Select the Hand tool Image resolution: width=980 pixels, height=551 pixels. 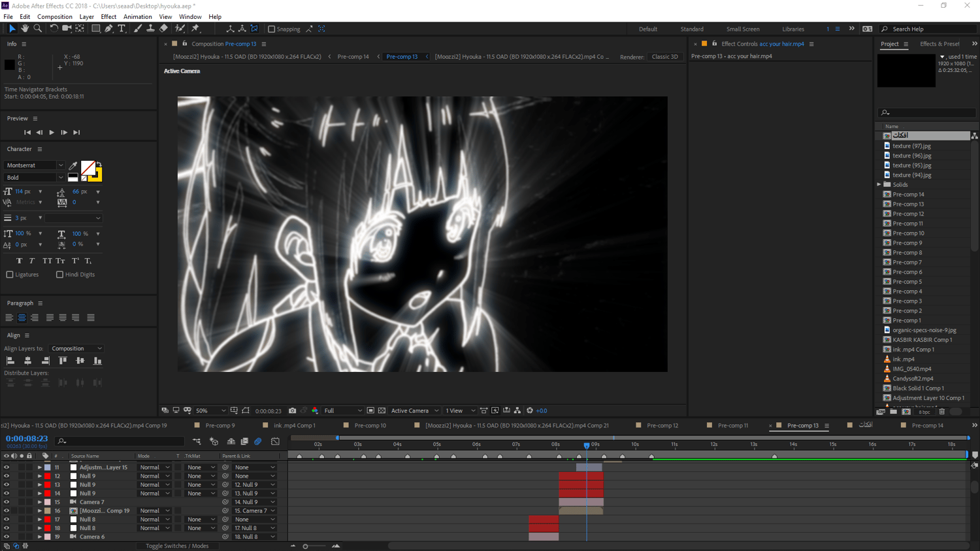tap(25, 29)
